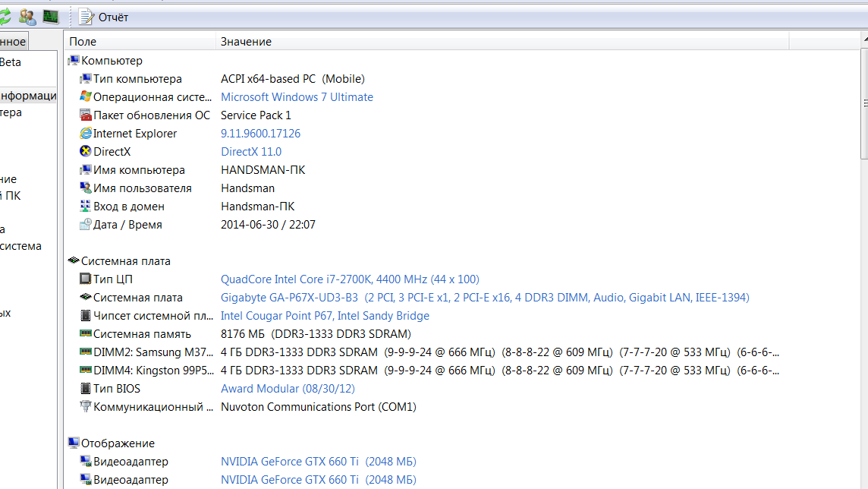Click the Отображение group monitor icon
This screenshot has width=868, height=489.
click(74, 443)
